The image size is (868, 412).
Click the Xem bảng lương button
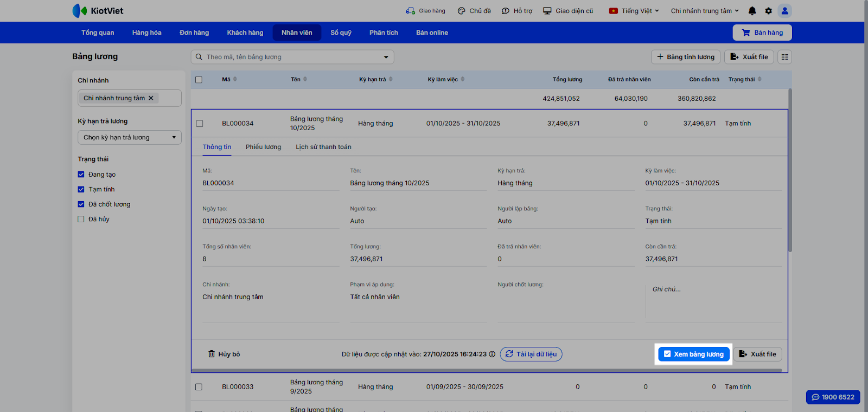tap(693, 355)
